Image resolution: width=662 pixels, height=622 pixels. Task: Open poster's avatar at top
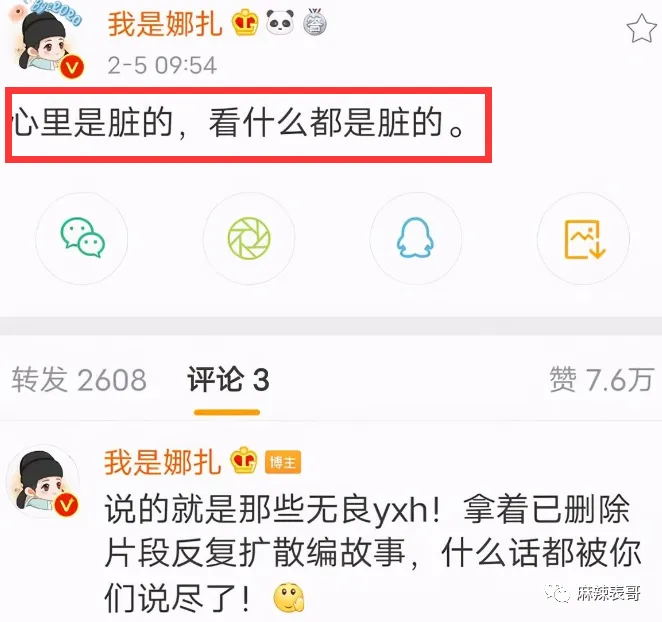click(48, 41)
